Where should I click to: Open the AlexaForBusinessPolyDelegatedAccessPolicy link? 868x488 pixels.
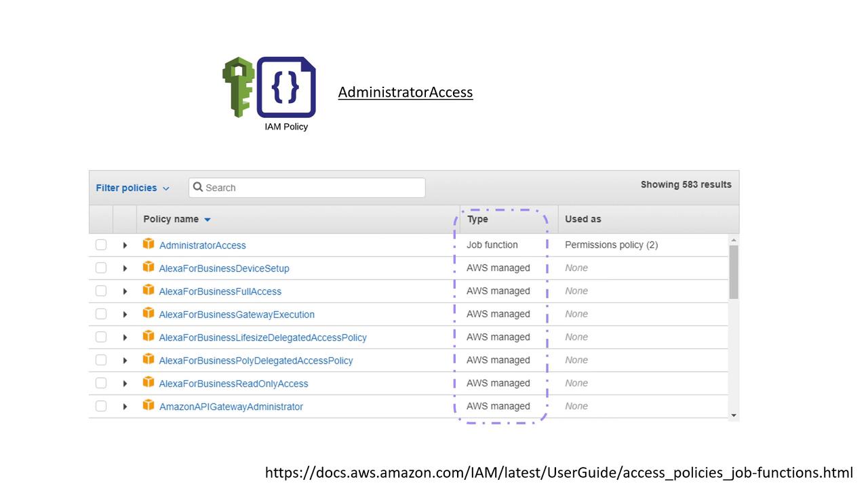point(256,361)
